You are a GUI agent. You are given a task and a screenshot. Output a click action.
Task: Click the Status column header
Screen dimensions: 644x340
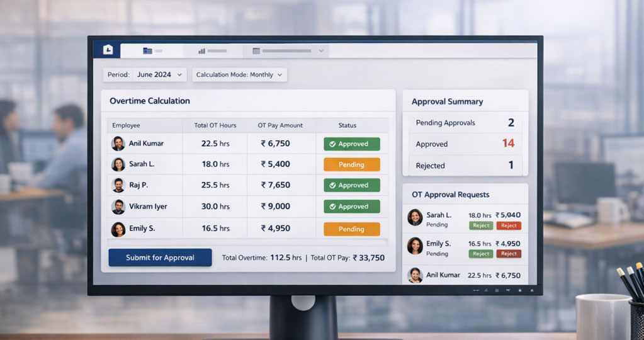[x=347, y=125]
